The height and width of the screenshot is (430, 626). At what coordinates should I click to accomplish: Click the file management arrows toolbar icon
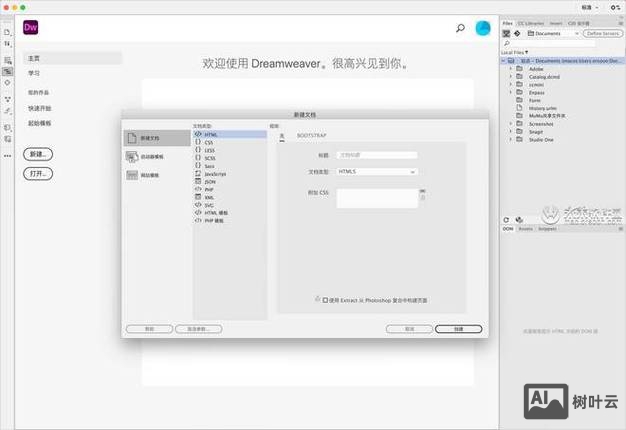click(7, 44)
